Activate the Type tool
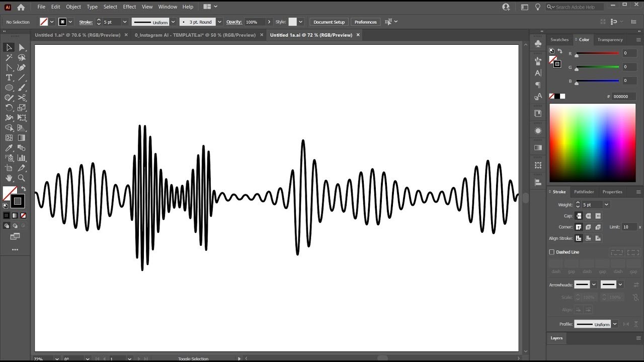 (9, 77)
